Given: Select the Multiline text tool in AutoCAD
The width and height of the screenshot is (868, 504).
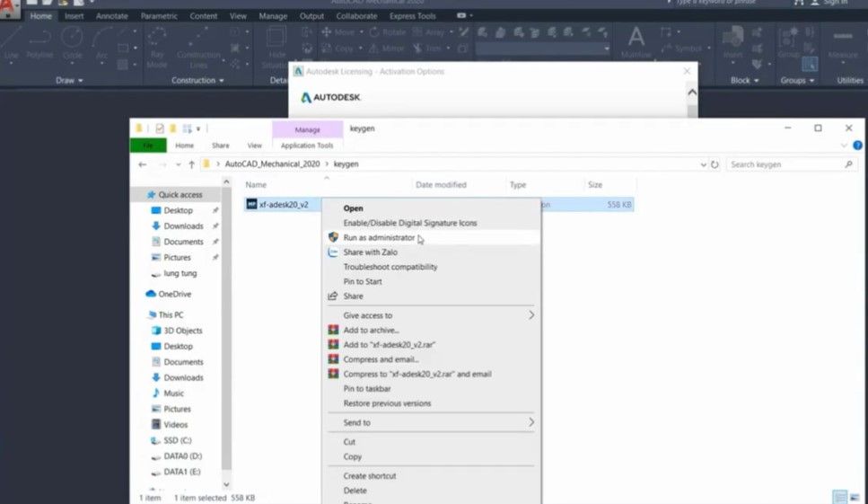Looking at the screenshot, I should (x=636, y=42).
